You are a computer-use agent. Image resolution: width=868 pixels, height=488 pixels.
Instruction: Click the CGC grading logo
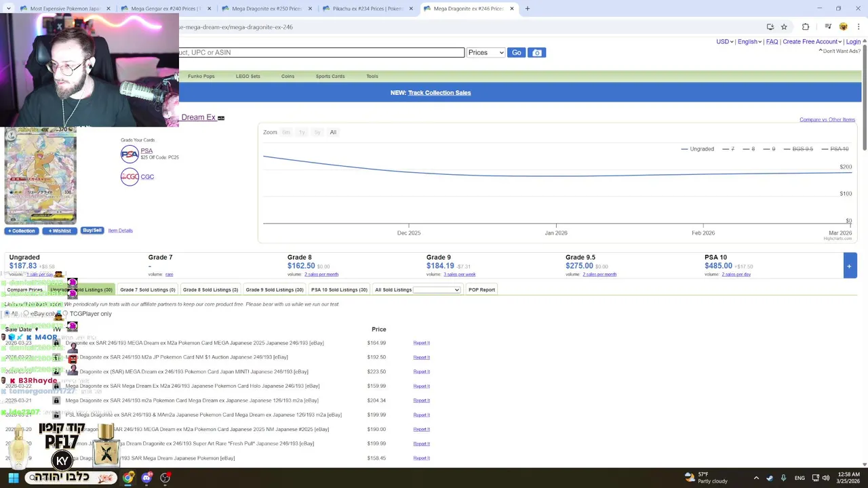click(130, 177)
